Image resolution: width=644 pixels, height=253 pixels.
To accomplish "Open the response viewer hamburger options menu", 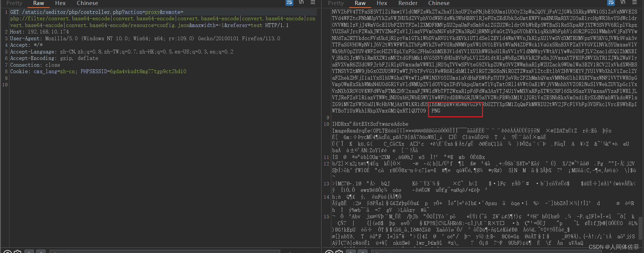I will [x=635, y=2].
